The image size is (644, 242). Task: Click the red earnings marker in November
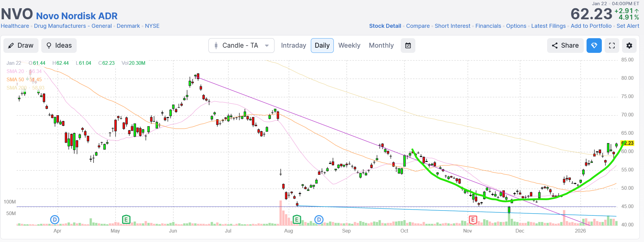click(473, 219)
